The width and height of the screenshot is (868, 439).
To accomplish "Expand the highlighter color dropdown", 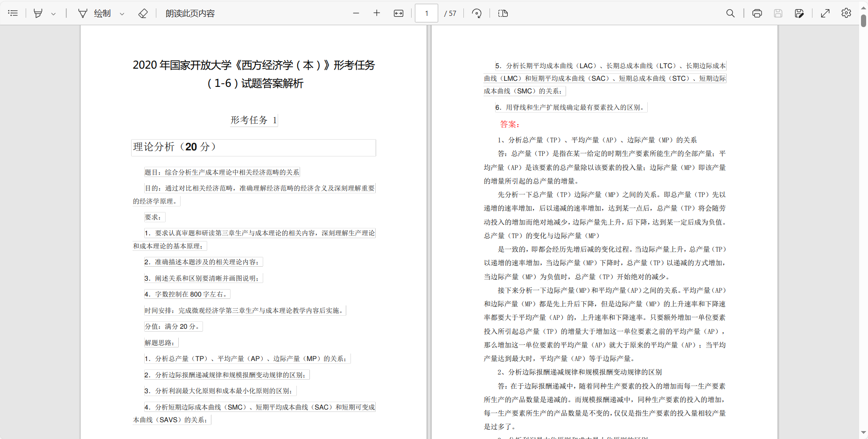I will click(x=53, y=14).
